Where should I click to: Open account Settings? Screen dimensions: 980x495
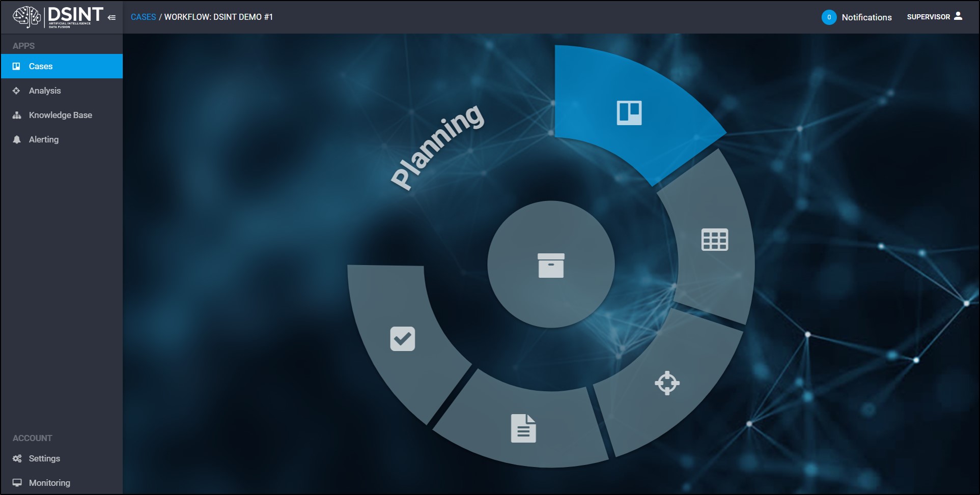click(x=62, y=458)
